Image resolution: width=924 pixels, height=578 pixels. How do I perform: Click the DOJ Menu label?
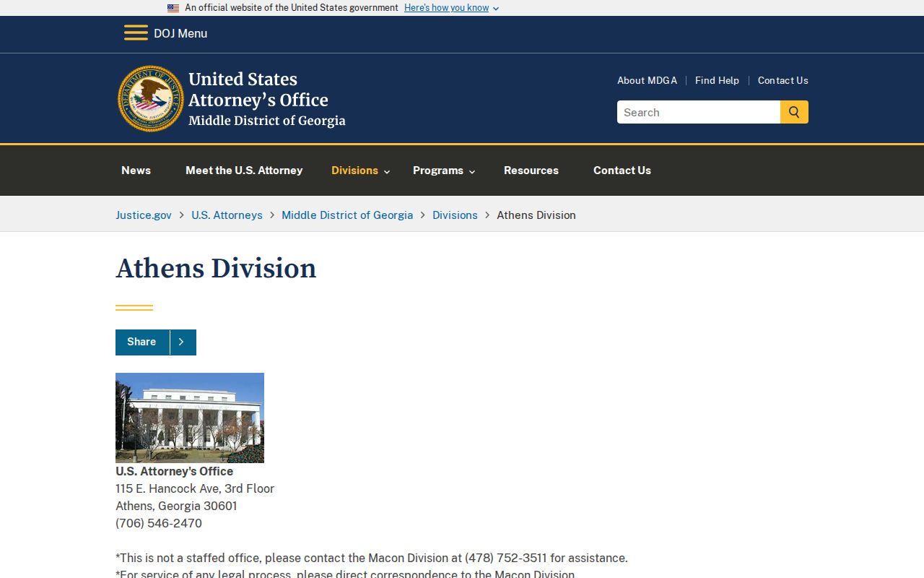click(x=180, y=33)
